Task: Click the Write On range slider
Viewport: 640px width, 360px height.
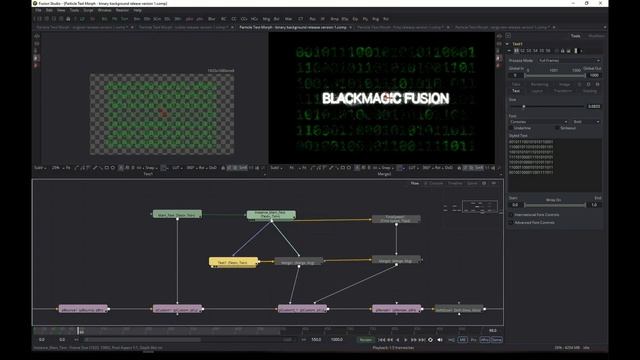Action: tap(555, 205)
